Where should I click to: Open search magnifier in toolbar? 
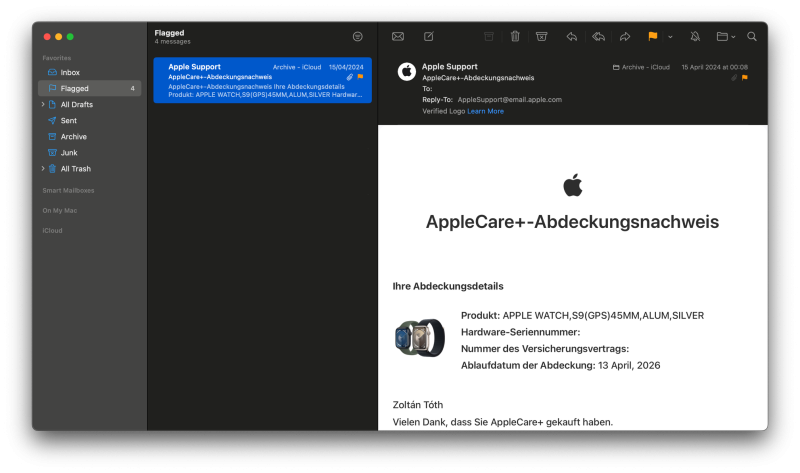[752, 36]
